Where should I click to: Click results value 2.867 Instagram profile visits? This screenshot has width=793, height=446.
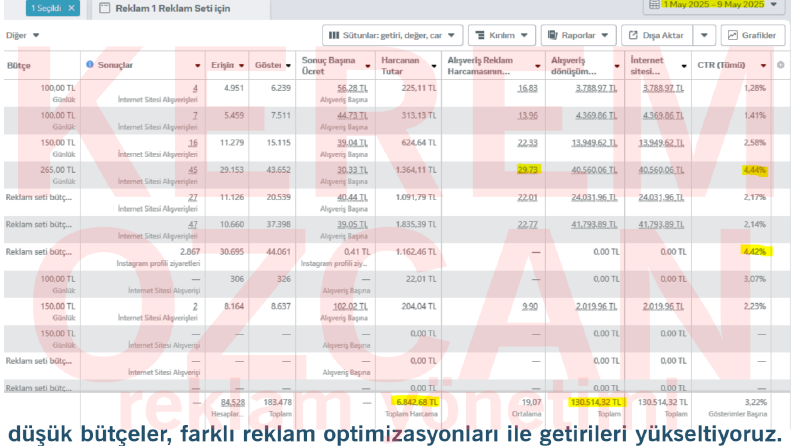coord(190,252)
